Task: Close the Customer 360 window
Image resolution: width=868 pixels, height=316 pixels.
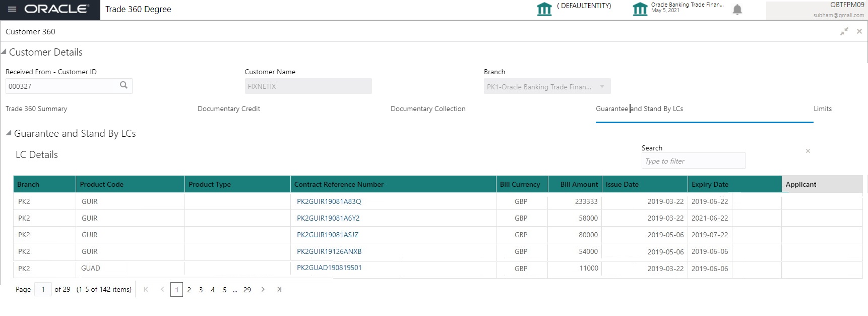Action: tap(859, 31)
